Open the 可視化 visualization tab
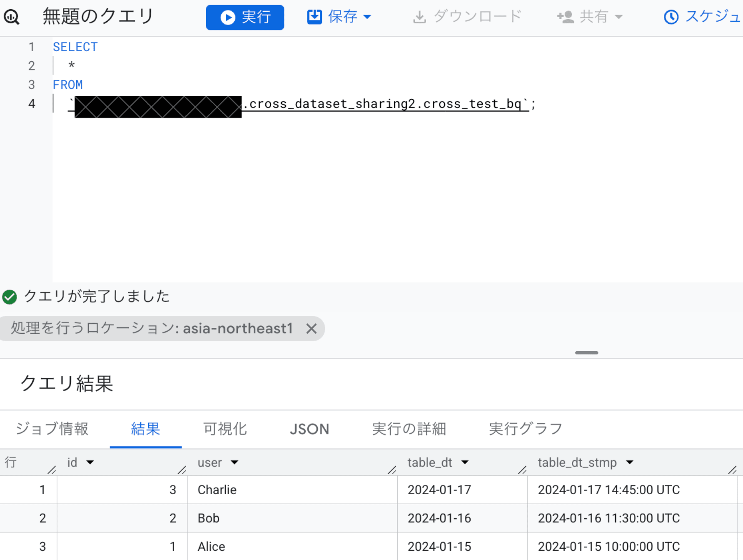743x560 pixels. pos(224,429)
